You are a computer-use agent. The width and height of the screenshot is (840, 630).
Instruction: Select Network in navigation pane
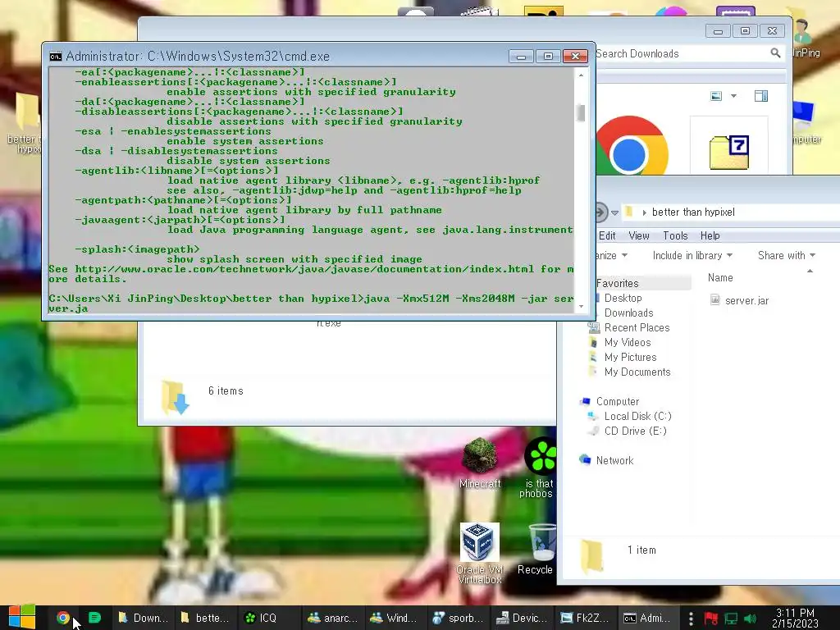[x=614, y=460]
